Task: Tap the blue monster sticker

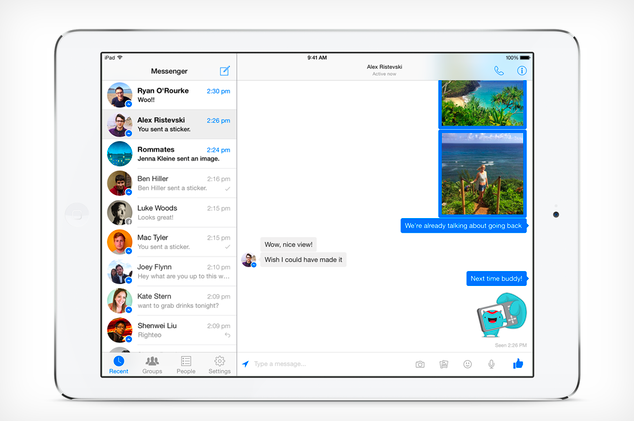Action: (x=502, y=315)
